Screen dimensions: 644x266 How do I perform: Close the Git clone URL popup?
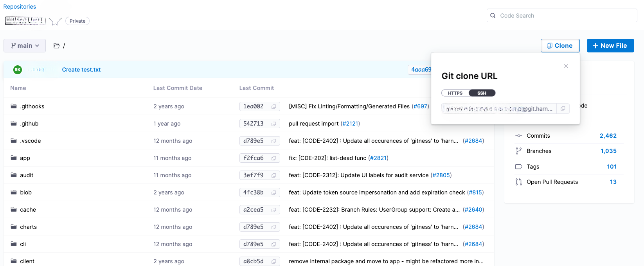click(x=566, y=66)
